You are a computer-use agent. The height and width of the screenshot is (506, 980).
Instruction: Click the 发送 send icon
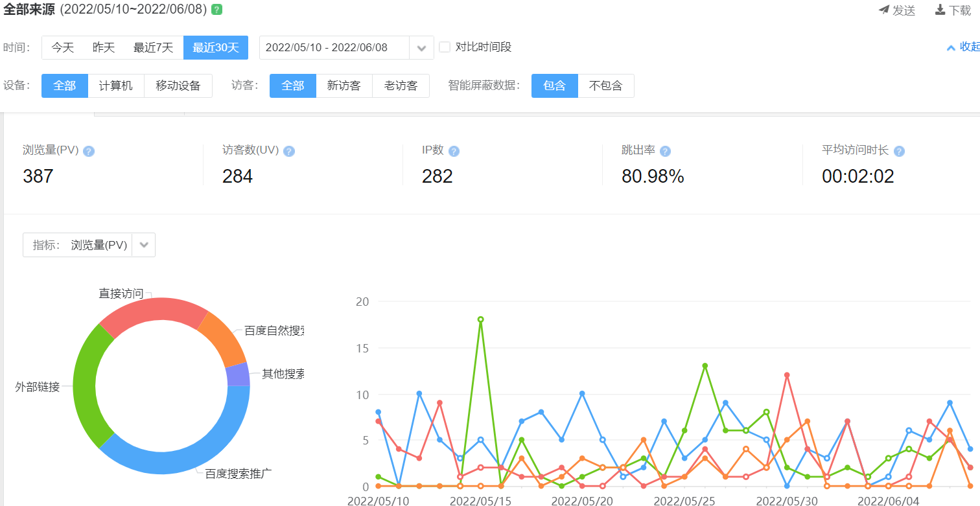(x=884, y=10)
